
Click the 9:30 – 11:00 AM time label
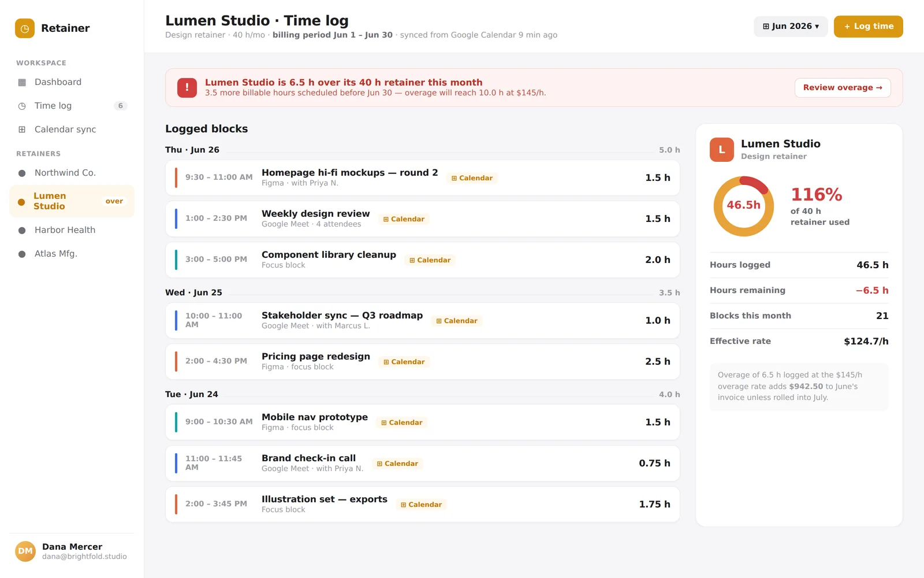click(x=219, y=177)
